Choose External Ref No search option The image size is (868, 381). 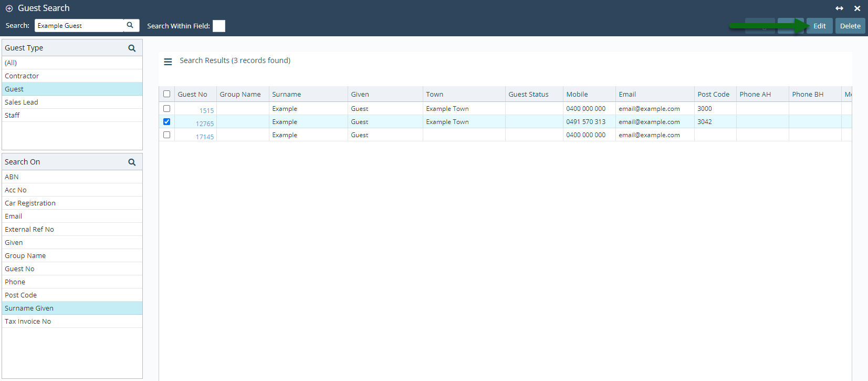pyautogui.click(x=72, y=229)
